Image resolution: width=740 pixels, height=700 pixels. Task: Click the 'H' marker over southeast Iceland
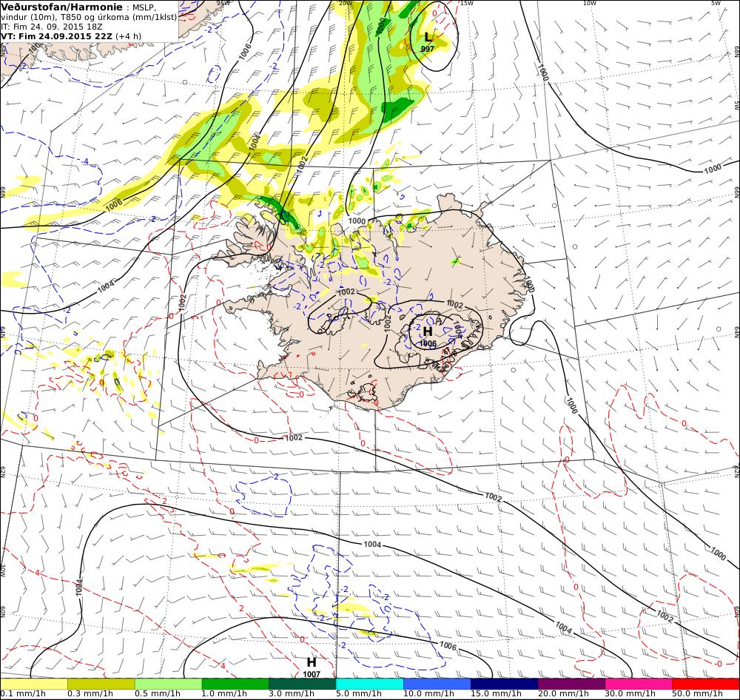[x=428, y=332]
